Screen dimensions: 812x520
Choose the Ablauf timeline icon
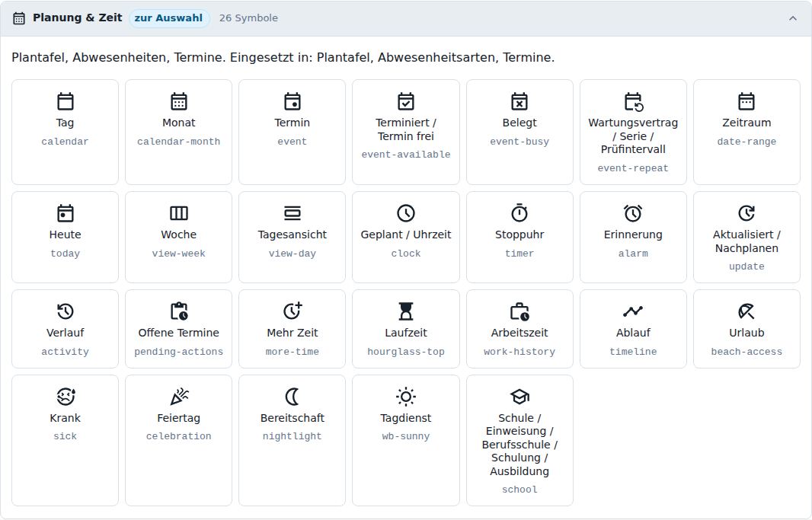click(633, 311)
